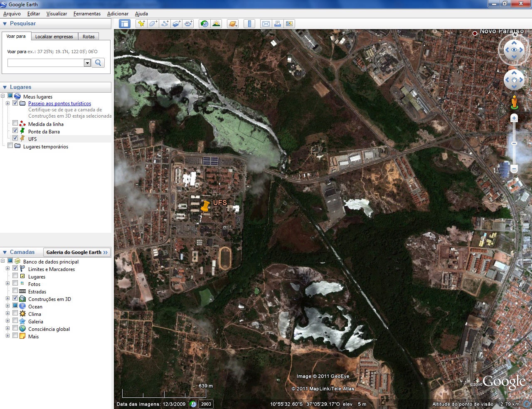Select the Add Path tool
Screen dimensions: 532x409
click(164, 24)
